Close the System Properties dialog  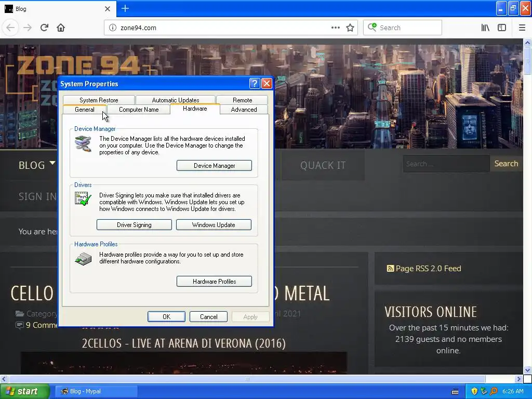click(267, 84)
